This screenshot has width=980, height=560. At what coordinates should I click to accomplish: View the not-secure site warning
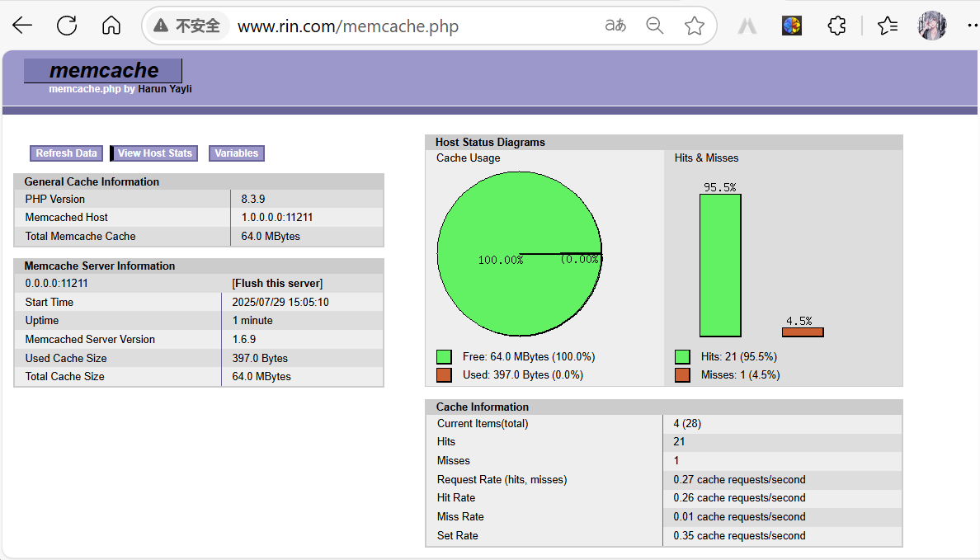click(187, 26)
